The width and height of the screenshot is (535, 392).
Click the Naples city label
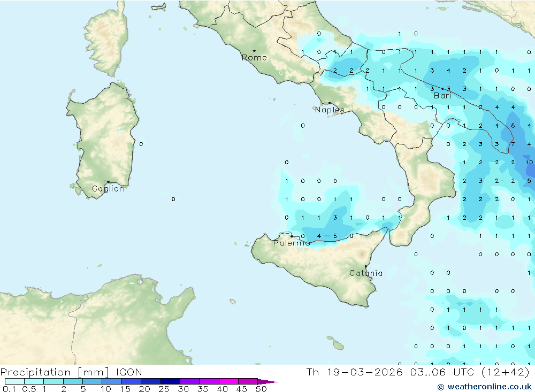click(330, 110)
